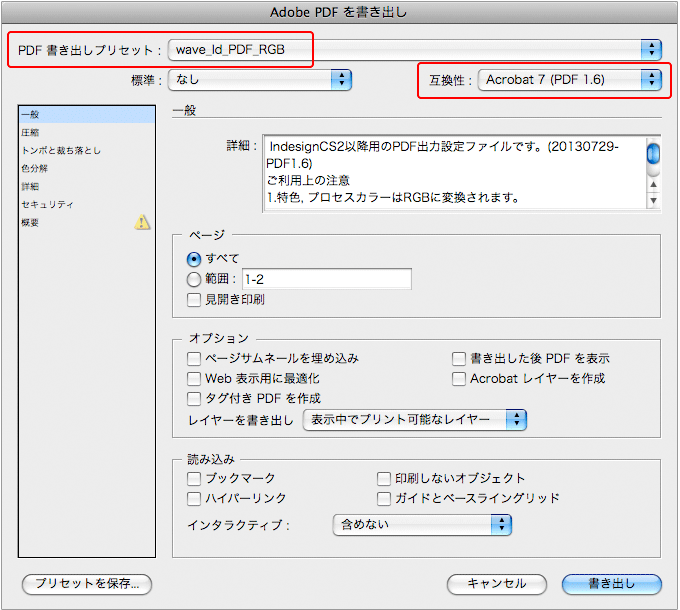Open the 互換性 Acrobat 7 dropdown
Viewport: 680px width, 610px height.
570,79
